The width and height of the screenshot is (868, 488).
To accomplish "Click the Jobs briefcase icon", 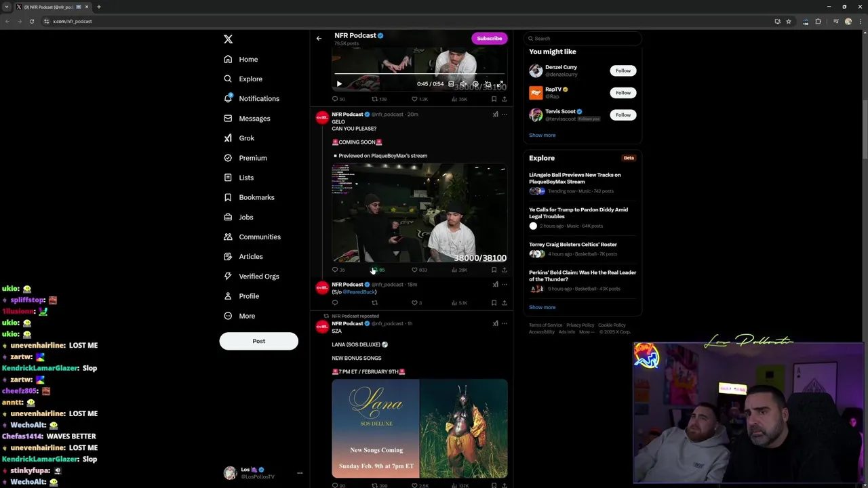I will 228,217.
